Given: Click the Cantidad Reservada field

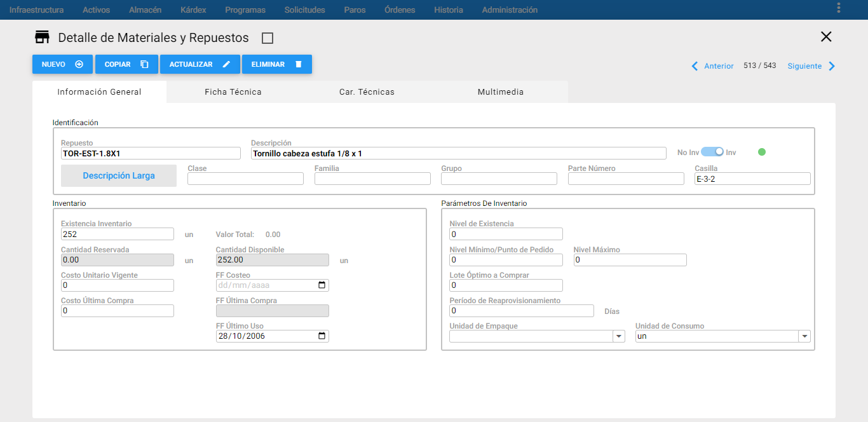Looking at the screenshot, I should coord(118,259).
